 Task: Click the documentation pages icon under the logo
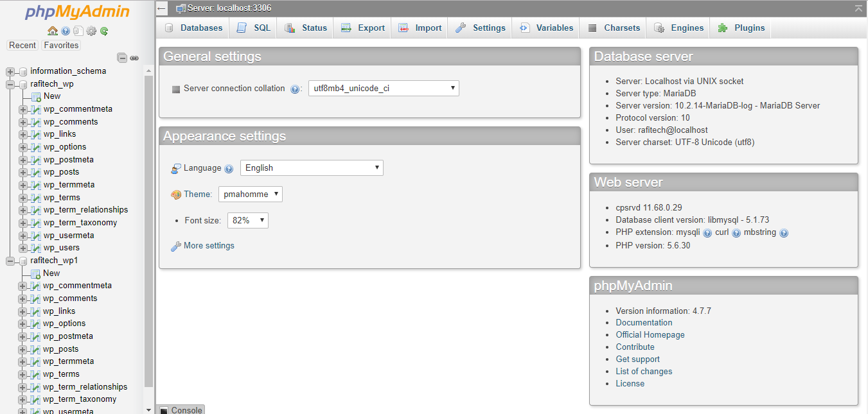coord(78,31)
